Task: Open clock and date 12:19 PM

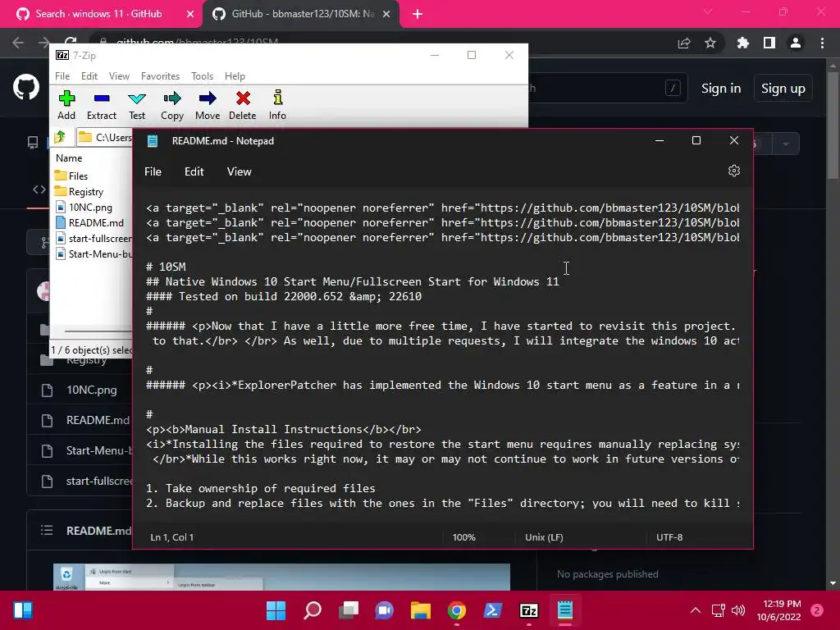Action: pyautogui.click(x=779, y=610)
